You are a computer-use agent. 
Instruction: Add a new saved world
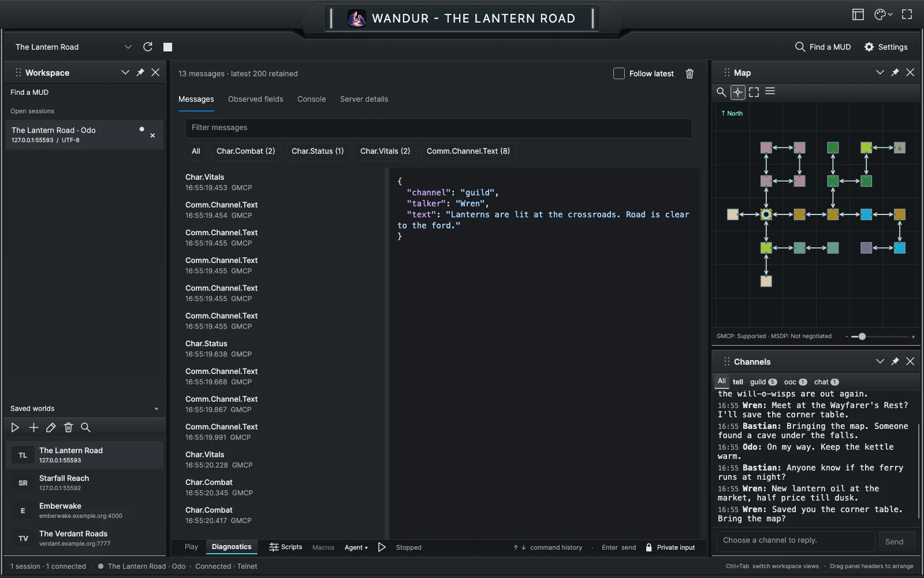(33, 427)
